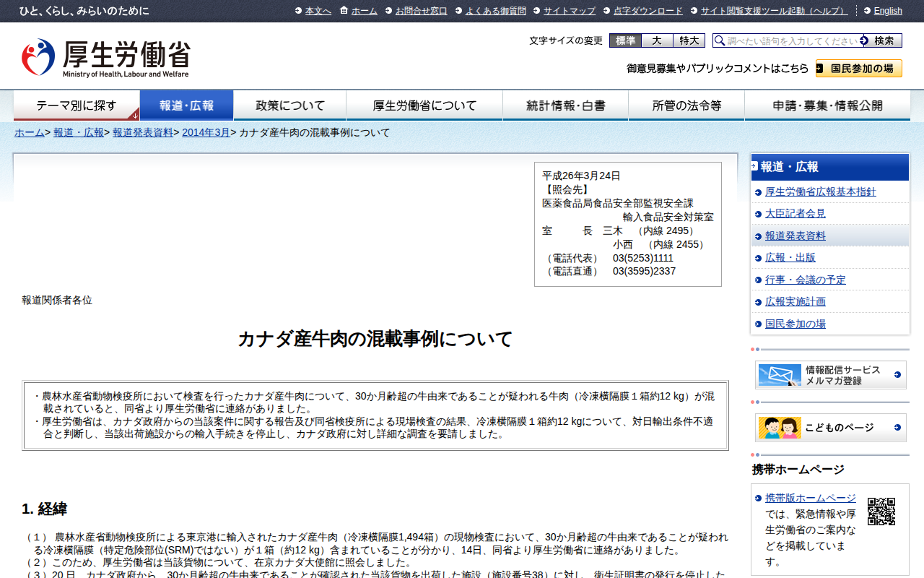Screen dimensions: 924x578
Task: Click breadcrumb 報道・広報 link
Action: click(79, 132)
